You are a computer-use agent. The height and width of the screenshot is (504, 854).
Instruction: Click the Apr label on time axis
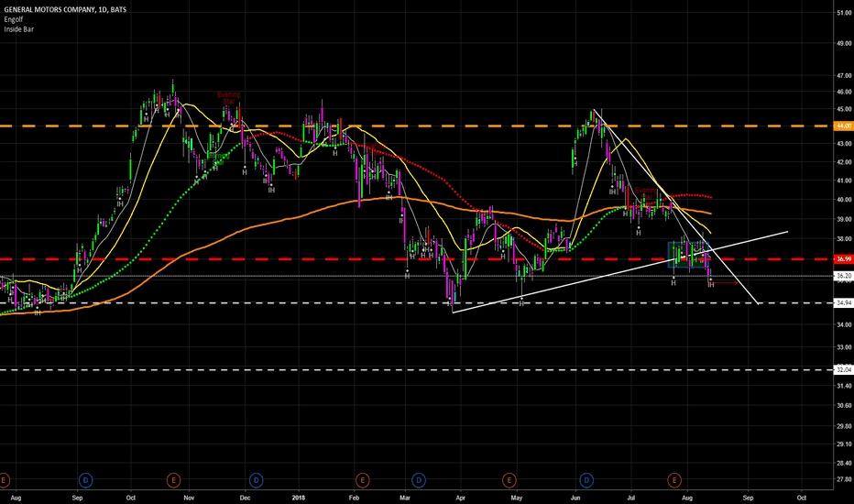461,498
